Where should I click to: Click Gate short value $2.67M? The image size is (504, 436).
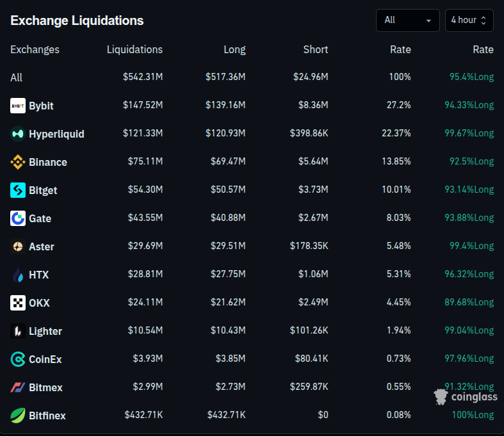[313, 218]
